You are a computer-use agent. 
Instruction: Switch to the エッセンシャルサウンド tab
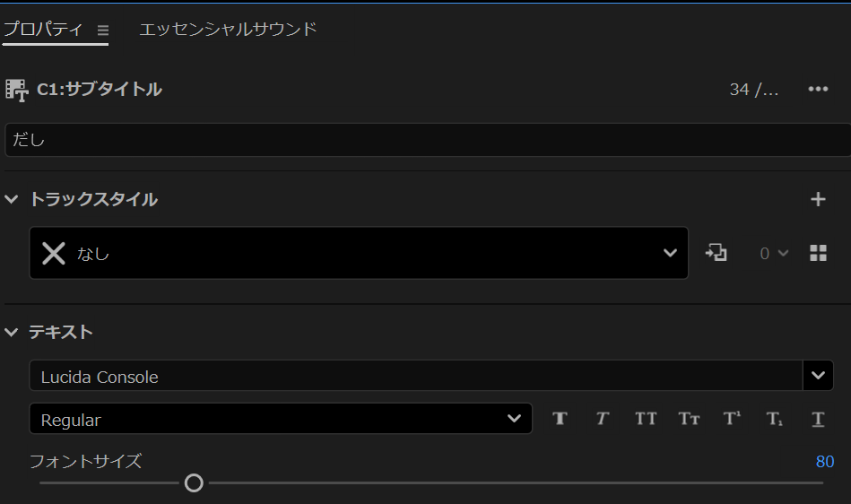coord(228,30)
